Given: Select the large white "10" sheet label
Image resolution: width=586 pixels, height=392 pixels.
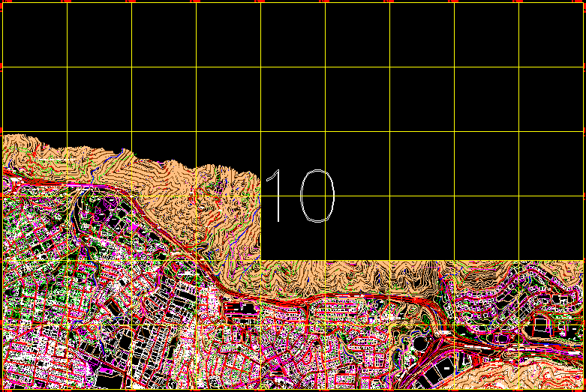Looking at the screenshot, I should coord(300,196).
